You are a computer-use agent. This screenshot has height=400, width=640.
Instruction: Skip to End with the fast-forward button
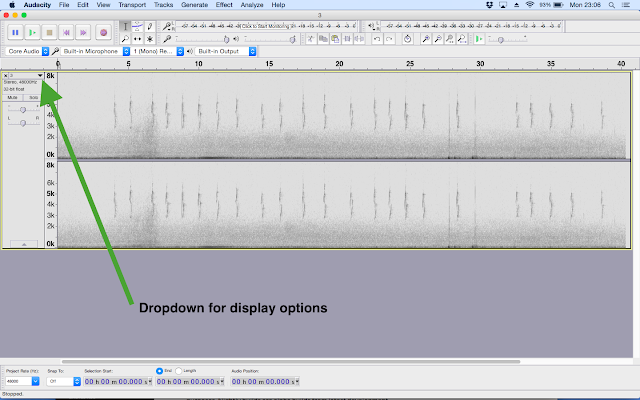pyautogui.click(x=83, y=33)
